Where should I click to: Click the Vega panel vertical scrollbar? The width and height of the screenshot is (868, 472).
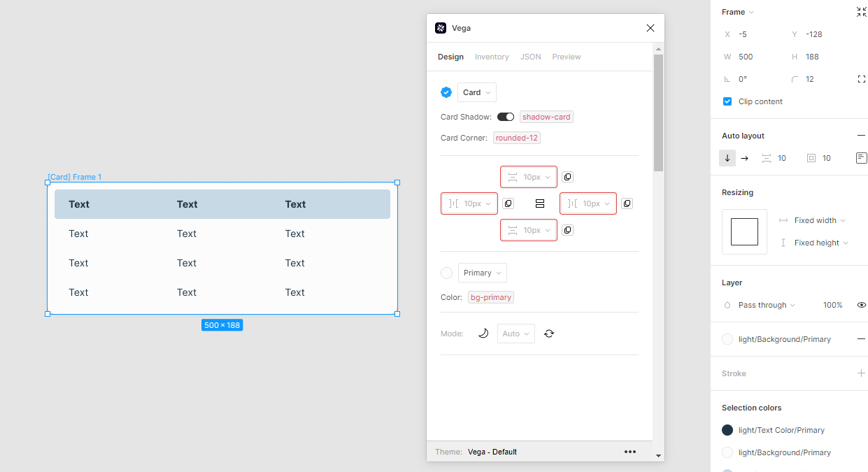[x=658, y=113]
